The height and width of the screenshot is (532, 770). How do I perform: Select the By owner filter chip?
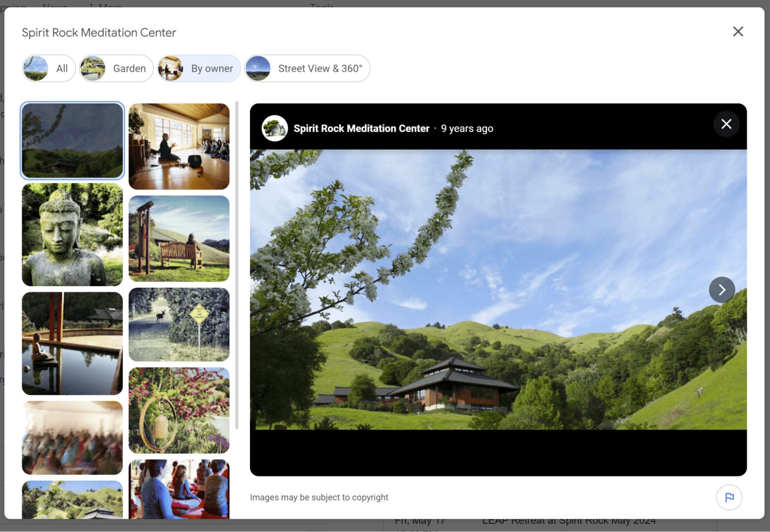(x=199, y=69)
